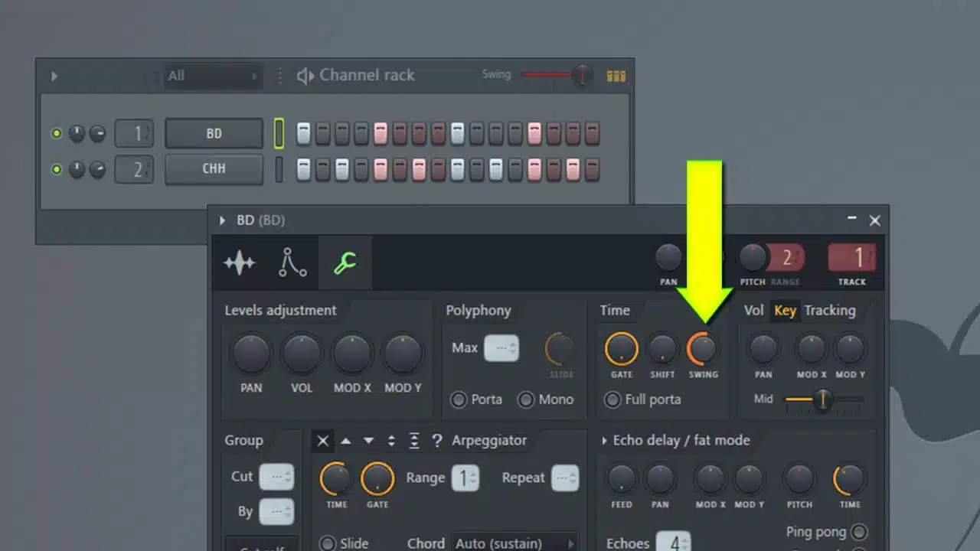This screenshot has width=980, height=551.
Task: Expand the Echo delay / fat mode menu
Action: pos(604,441)
